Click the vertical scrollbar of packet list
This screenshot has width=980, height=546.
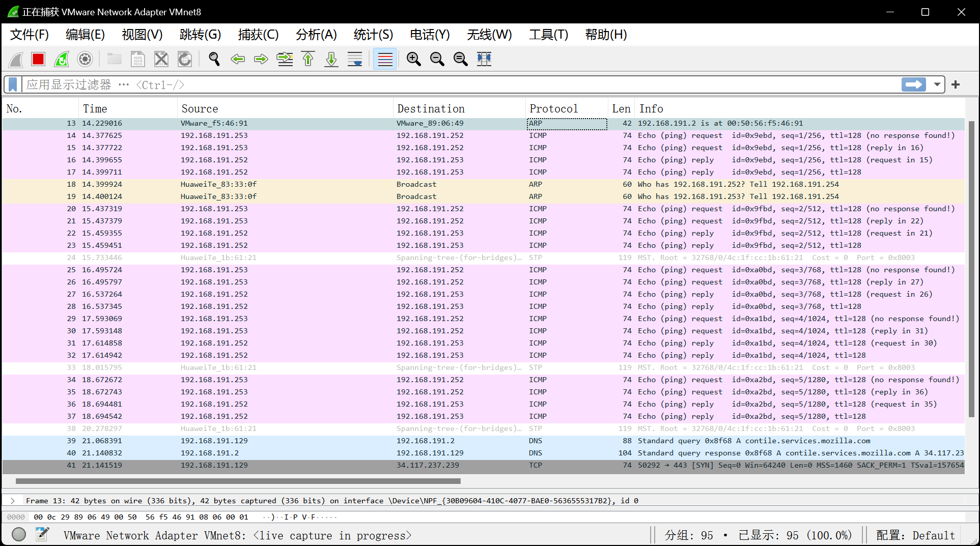[x=971, y=270]
